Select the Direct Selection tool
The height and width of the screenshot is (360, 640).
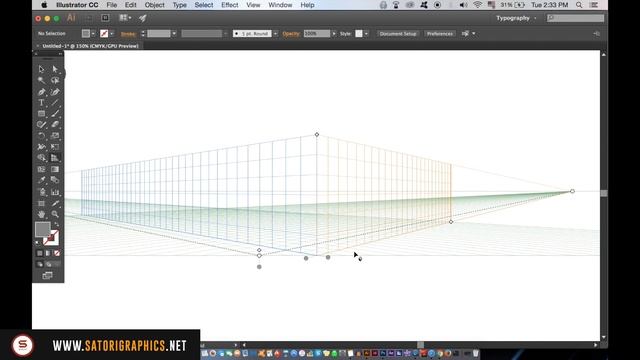55,69
